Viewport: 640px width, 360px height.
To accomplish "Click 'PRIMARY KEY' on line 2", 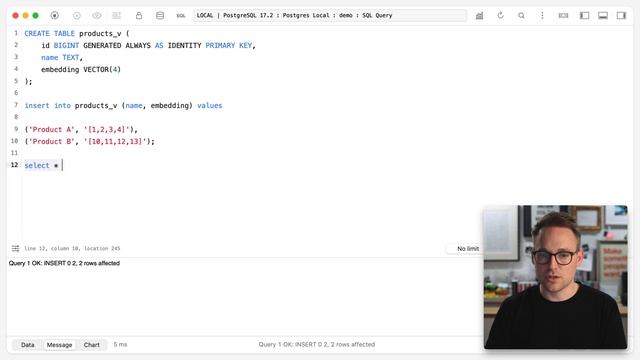I will pos(229,45).
